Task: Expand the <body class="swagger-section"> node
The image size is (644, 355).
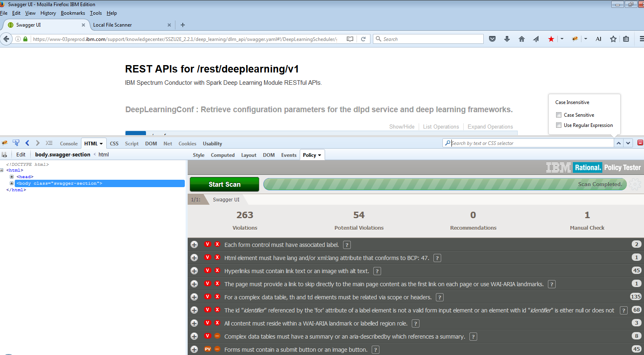Action: pyautogui.click(x=12, y=183)
